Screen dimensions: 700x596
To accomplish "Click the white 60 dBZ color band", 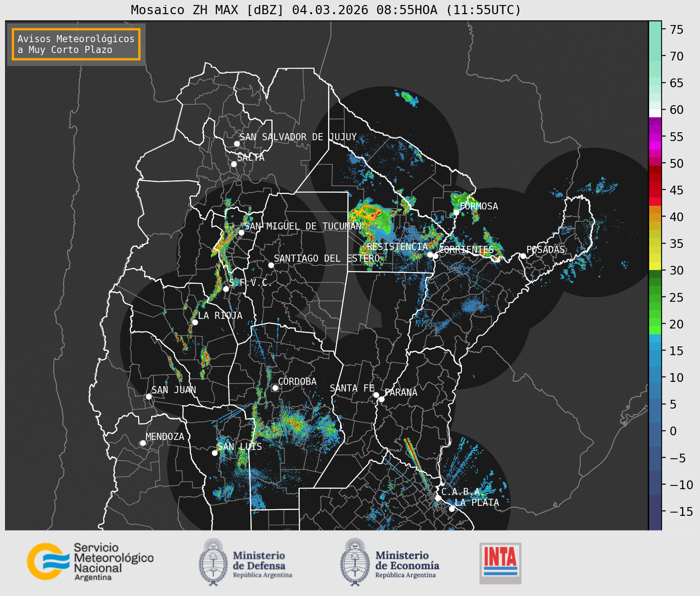I will tap(655, 113).
